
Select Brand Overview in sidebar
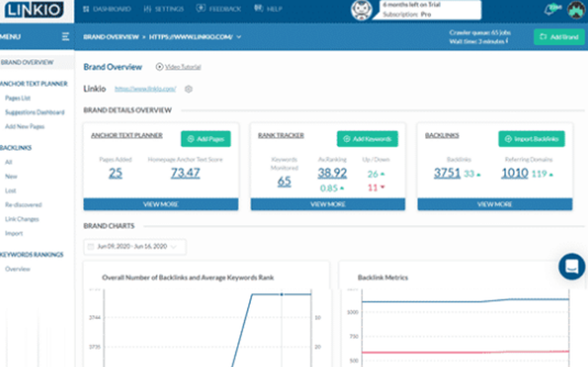coord(27,62)
